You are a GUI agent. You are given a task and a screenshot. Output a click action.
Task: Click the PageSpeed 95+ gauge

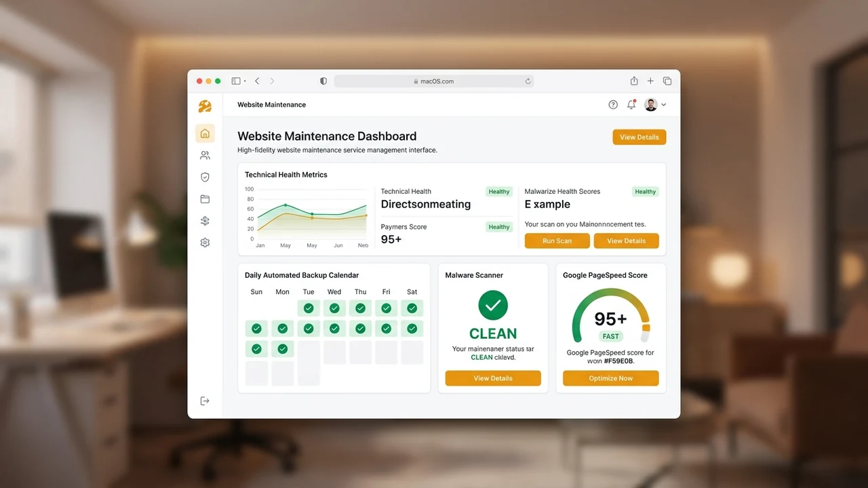coord(610,315)
